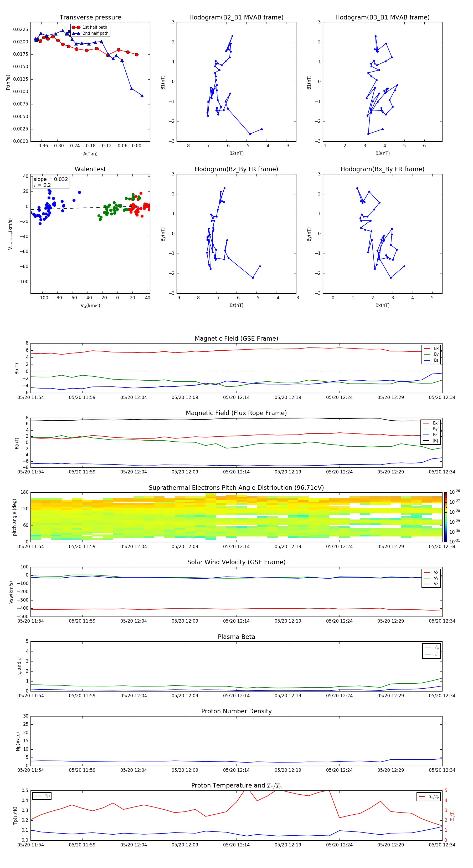Click the 'Vsw(km/s)' axis label

[x=11, y=592]
